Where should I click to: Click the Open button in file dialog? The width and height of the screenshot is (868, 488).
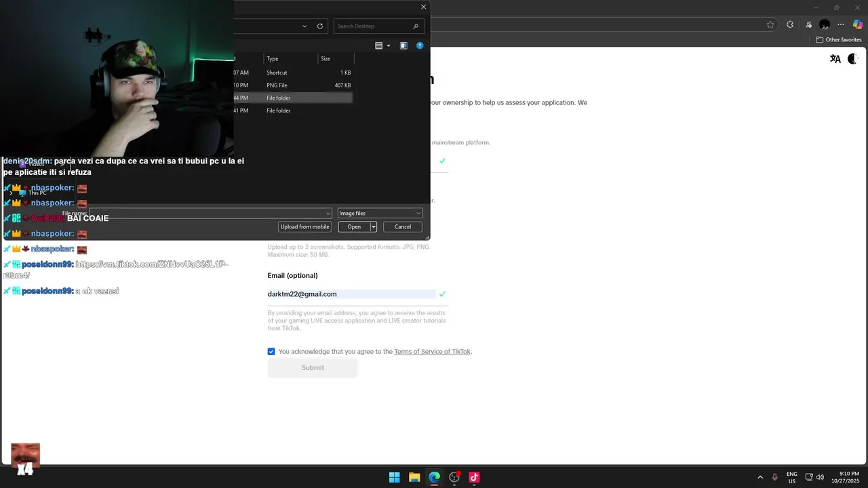pyautogui.click(x=354, y=227)
